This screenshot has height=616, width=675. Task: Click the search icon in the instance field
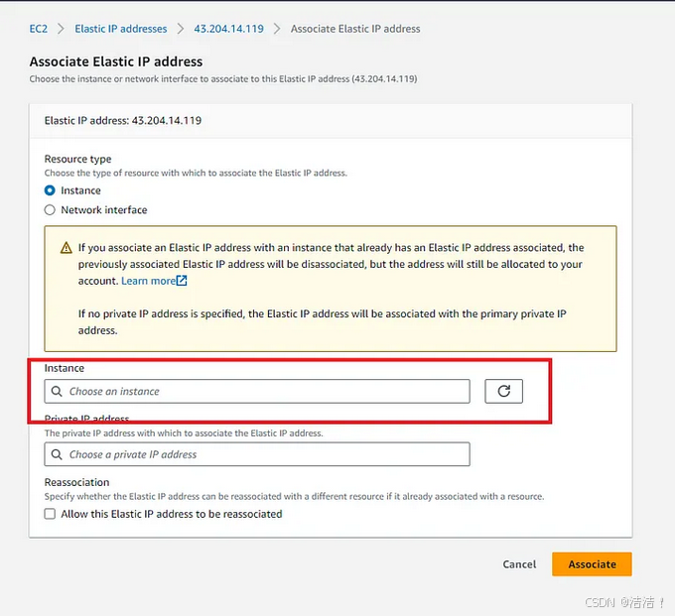click(x=57, y=391)
